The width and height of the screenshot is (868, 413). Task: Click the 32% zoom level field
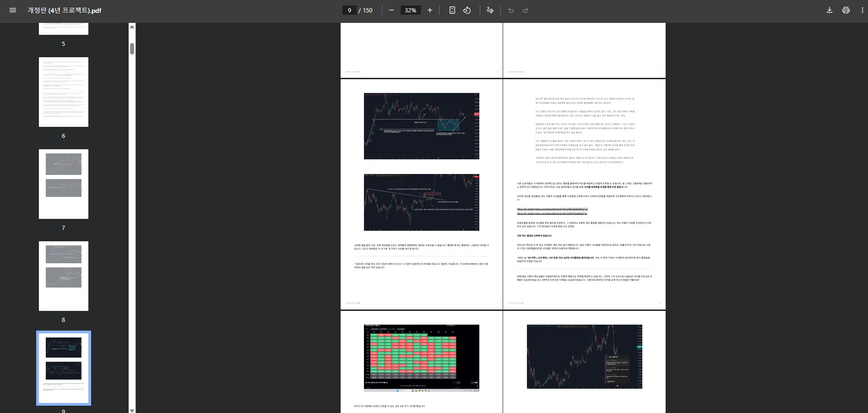(x=410, y=10)
